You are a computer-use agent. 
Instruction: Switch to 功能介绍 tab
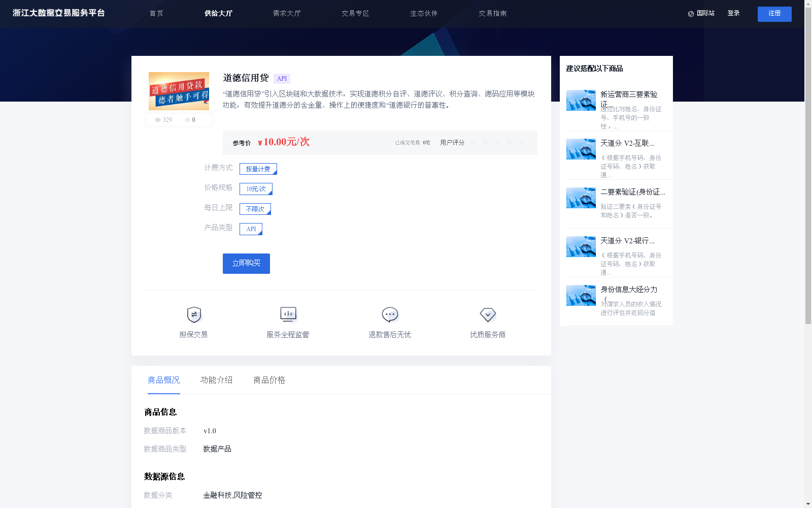tap(217, 380)
